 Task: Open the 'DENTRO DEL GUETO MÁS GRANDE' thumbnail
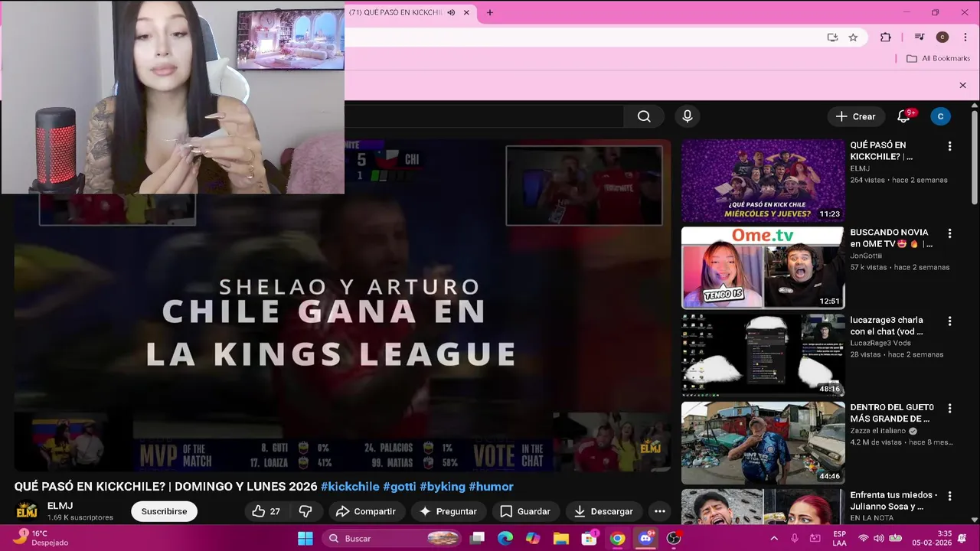(763, 443)
